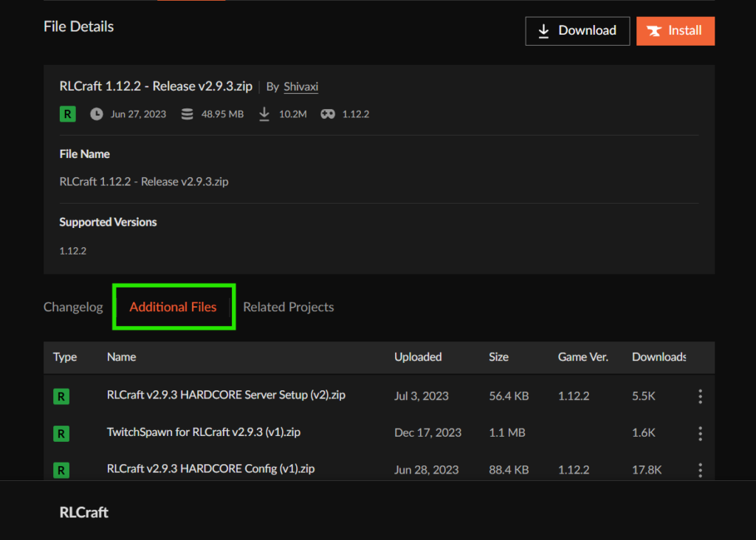Open three-dot menu for TwitchSpawn file
Screen dimensions: 756x540
700,433
